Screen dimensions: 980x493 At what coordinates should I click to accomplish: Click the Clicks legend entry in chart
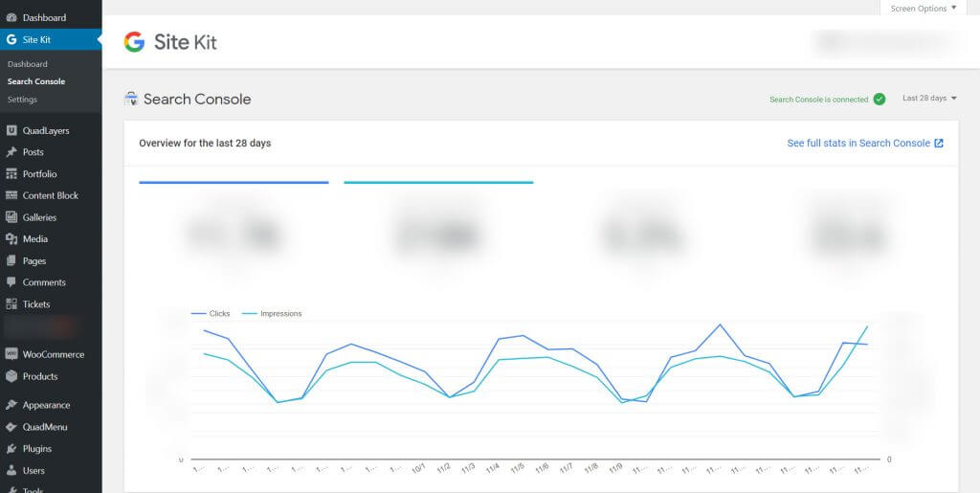pos(211,314)
